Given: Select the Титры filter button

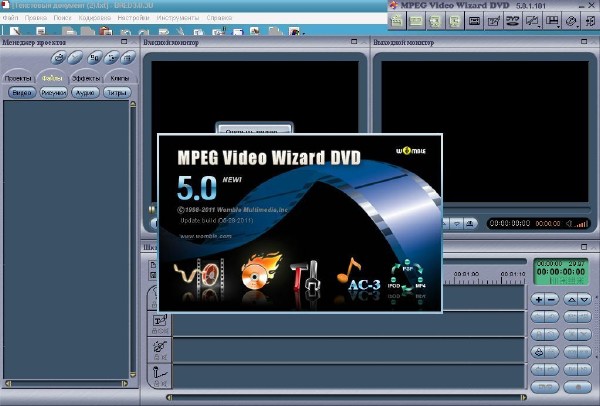Looking at the screenshot, I should tap(117, 92).
